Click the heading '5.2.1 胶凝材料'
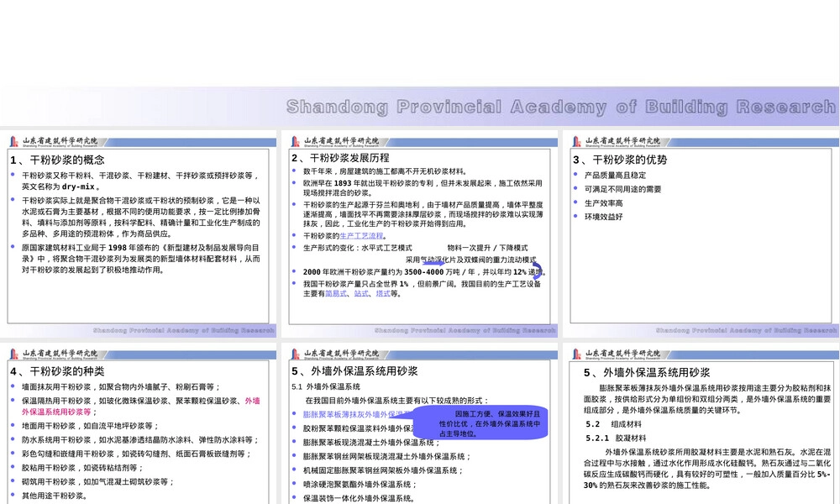The height and width of the screenshot is (504, 840). [x=616, y=438]
